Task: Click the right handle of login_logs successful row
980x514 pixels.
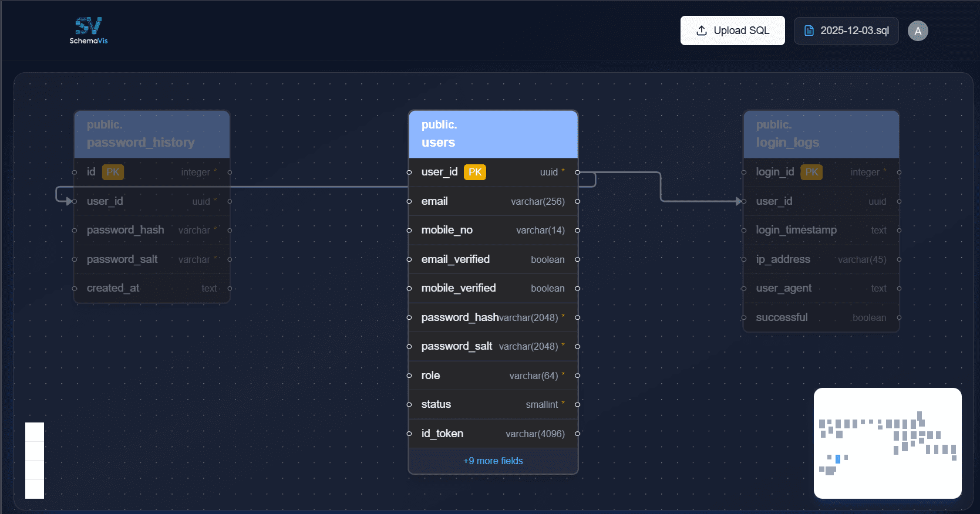Action: pyautogui.click(x=899, y=317)
